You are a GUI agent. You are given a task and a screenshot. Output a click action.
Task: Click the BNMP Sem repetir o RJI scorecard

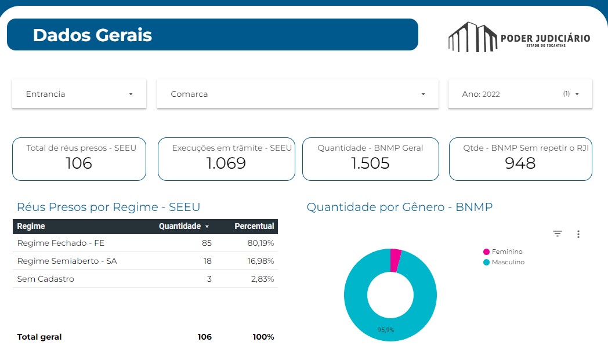click(520, 159)
